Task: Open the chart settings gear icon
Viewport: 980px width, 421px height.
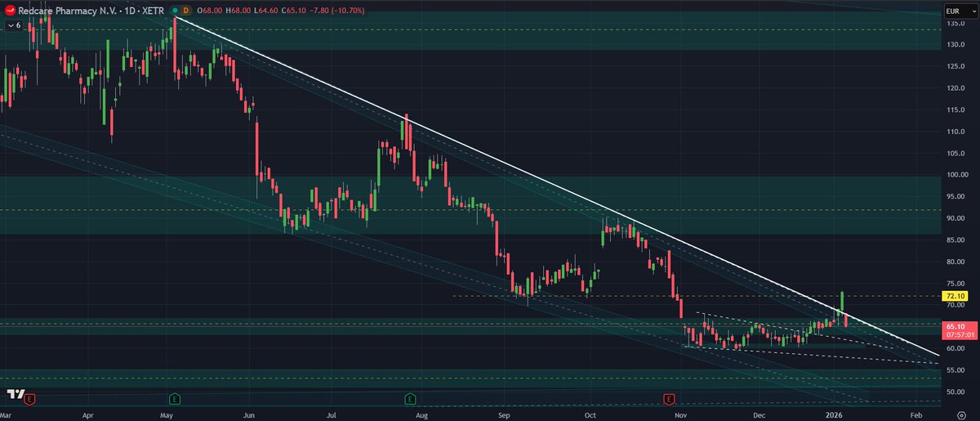Action: [x=960, y=414]
